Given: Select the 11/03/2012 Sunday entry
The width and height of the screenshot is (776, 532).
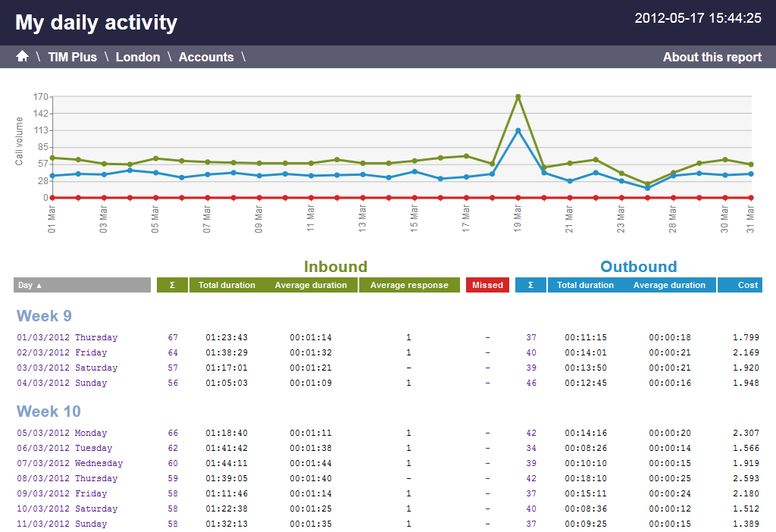Looking at the screenshot, I should coord(62,524).
